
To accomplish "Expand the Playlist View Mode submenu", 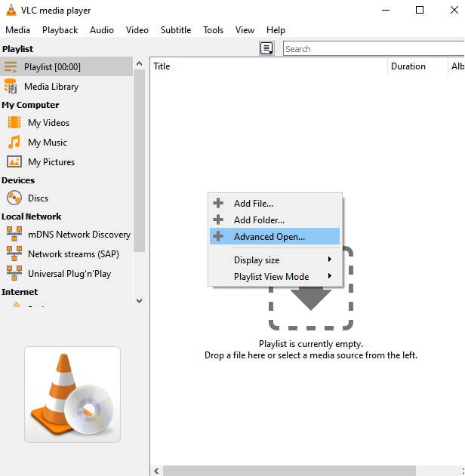I will tap(275, 277).
